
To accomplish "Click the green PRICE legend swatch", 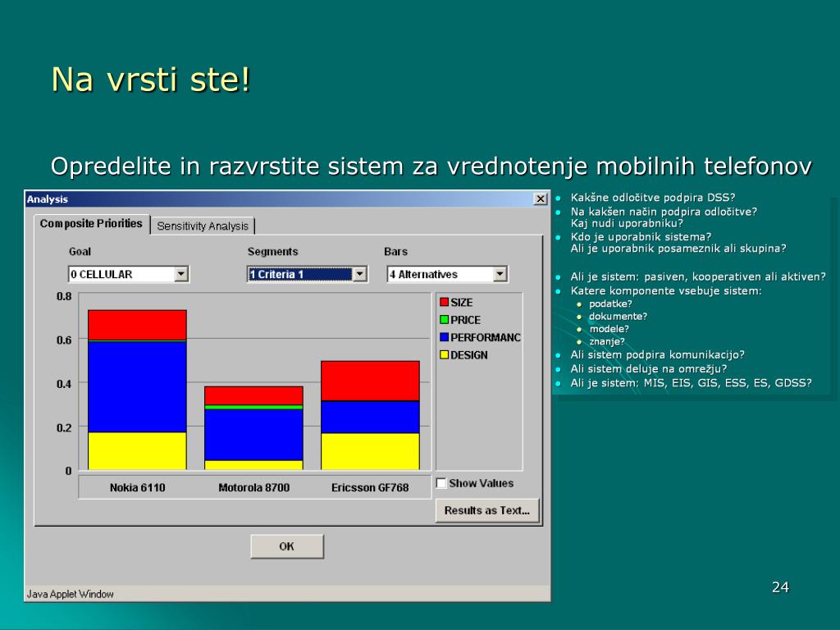I will (444, 320).
